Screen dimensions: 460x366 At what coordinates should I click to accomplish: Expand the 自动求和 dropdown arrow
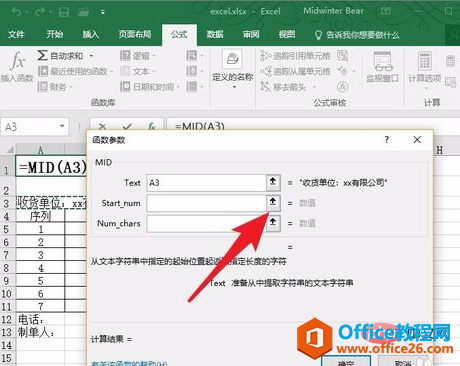pyautogui.click(x=91, y=56)
